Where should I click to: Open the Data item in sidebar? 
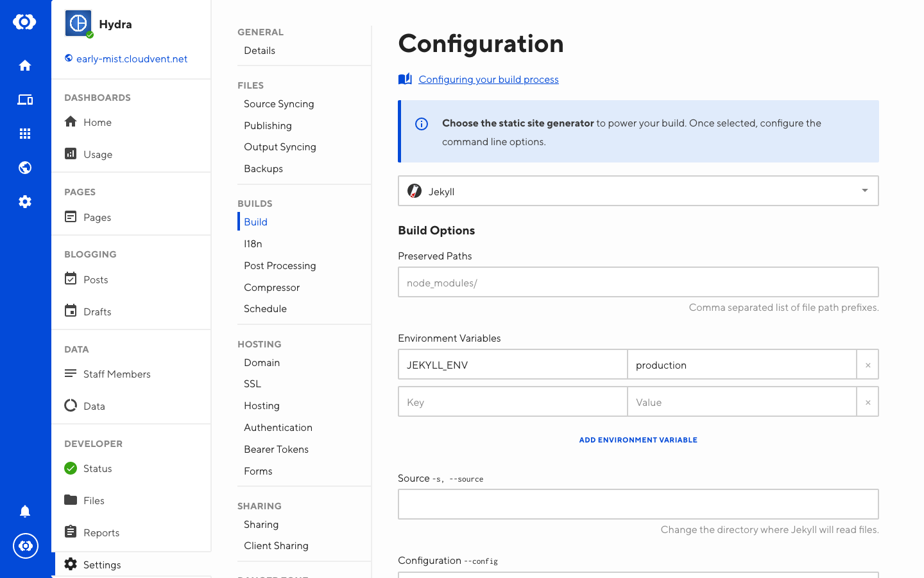coord(85,406)
